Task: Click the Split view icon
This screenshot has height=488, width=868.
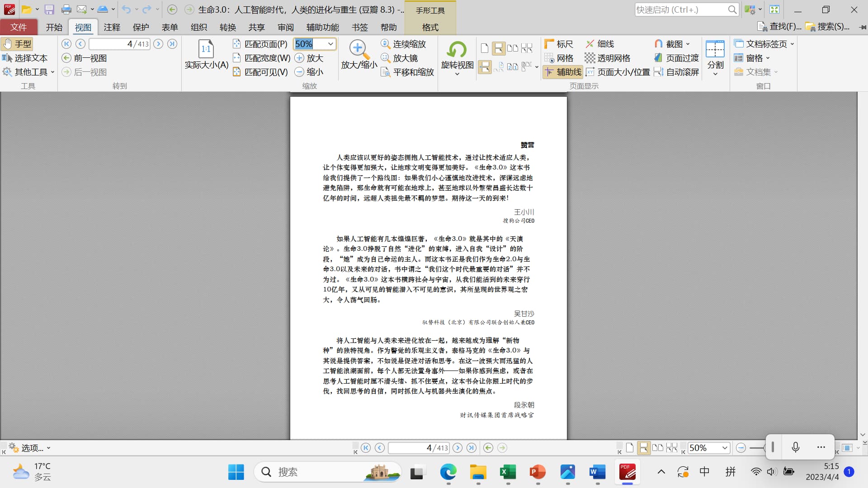Action: coord(715,50)
